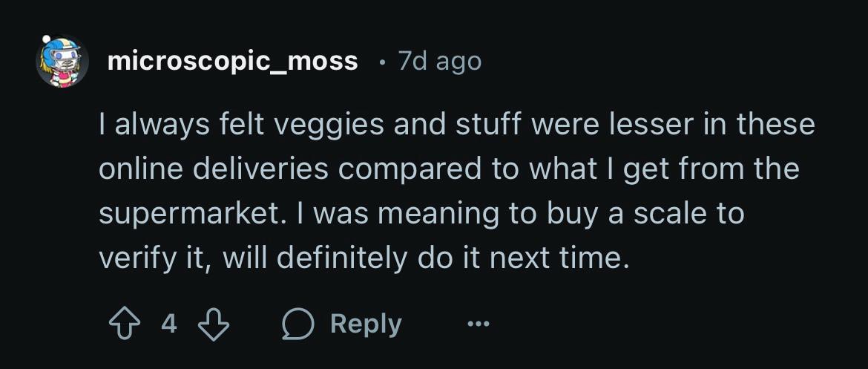The width and height of the screenshot is (868, 369).
Task: Downvote the microscopic_moss comment
Action: click(x=214, y=324)
